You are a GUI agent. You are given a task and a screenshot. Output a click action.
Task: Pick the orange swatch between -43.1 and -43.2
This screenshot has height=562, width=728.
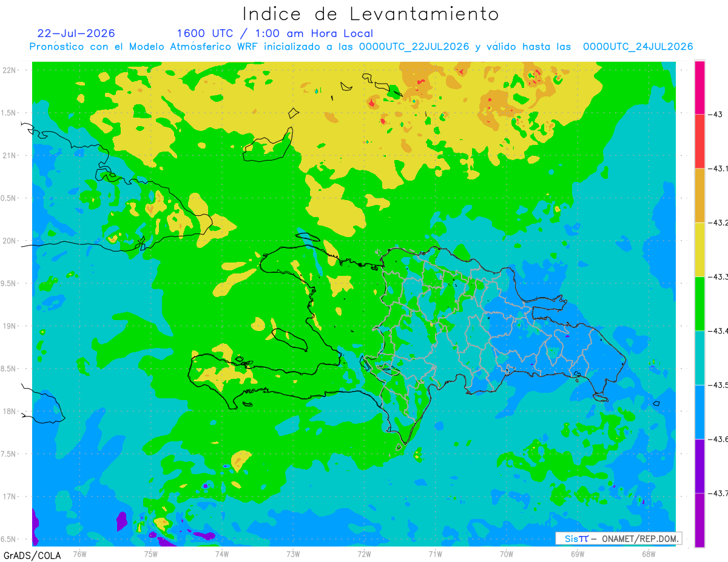(699, 195)
